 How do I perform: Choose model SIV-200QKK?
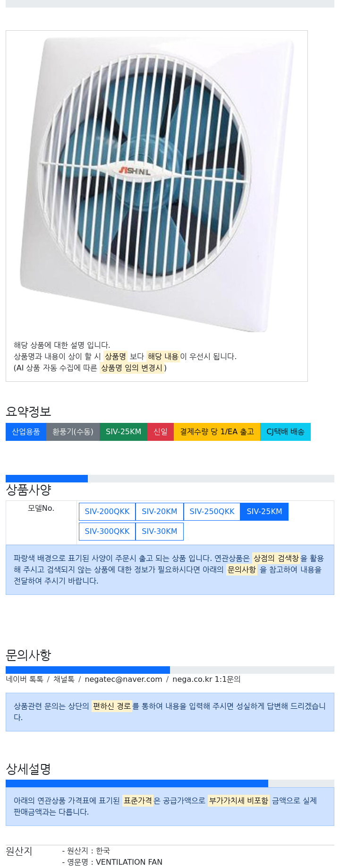click(107, 512)
